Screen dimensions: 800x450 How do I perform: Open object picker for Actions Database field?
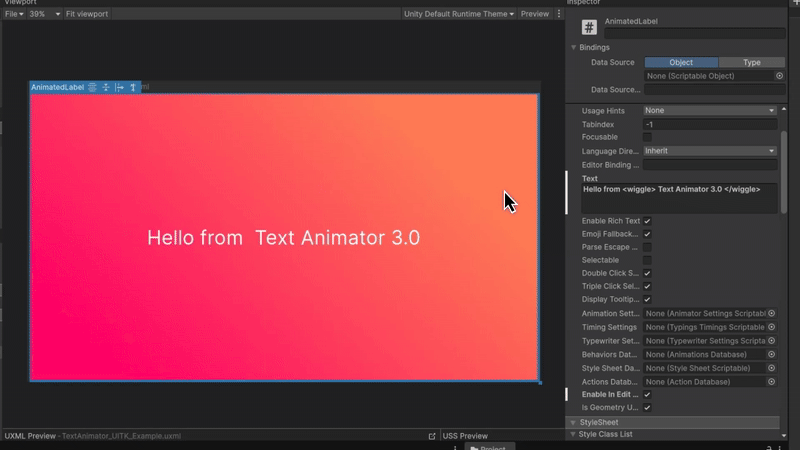click(771, 381)
